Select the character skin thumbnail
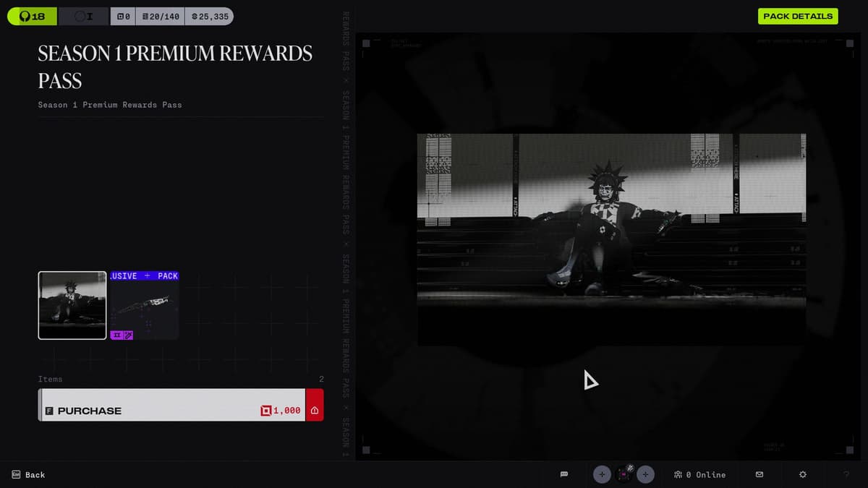This screenshot has height=488, width=868. [x=72, y=305]
